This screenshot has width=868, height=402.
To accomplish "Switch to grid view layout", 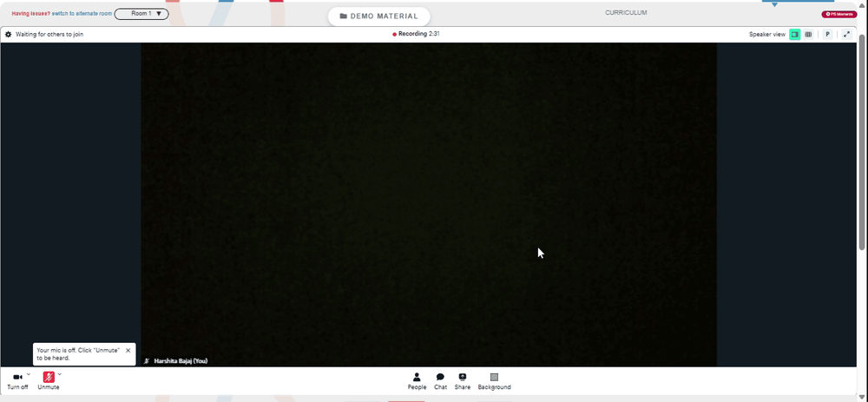I will click(808, 35).
